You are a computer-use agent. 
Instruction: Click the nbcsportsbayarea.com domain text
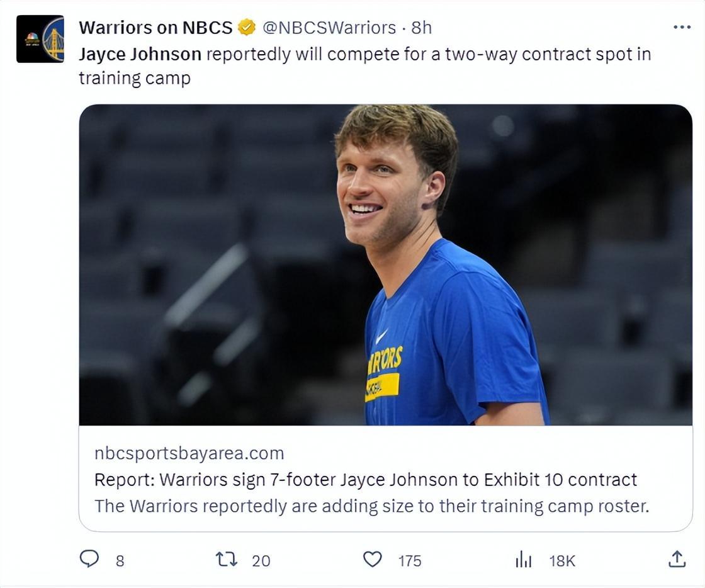tap(189, 453)
